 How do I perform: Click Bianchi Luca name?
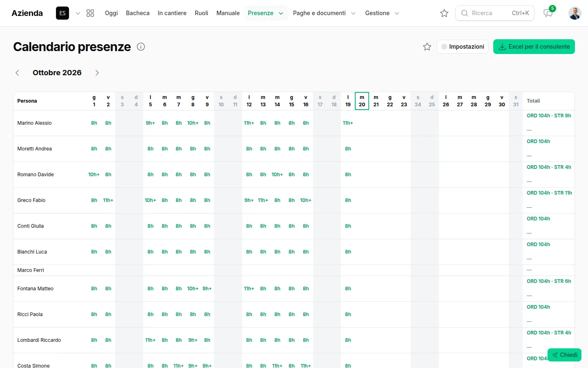tap(32, 252)
